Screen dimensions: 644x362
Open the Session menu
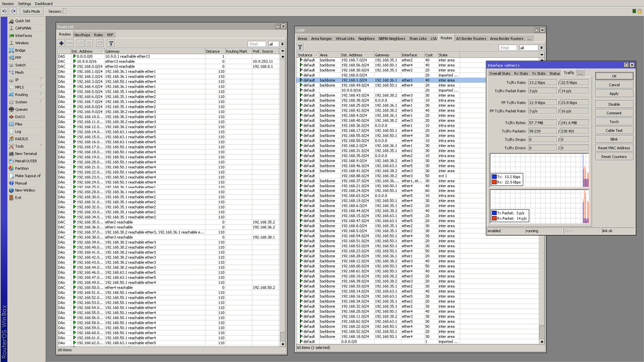(x=8, y=3)
